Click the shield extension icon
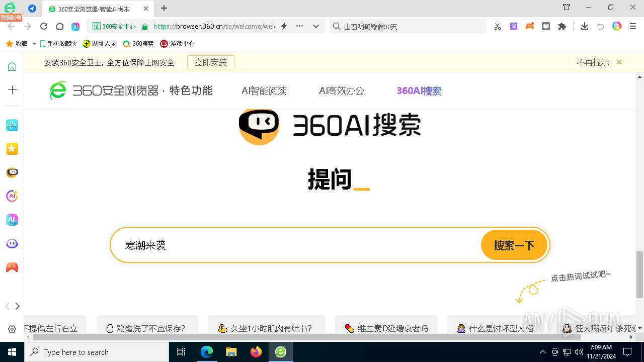The height and width of the screenshot is (362, 644). click(546, 27)
